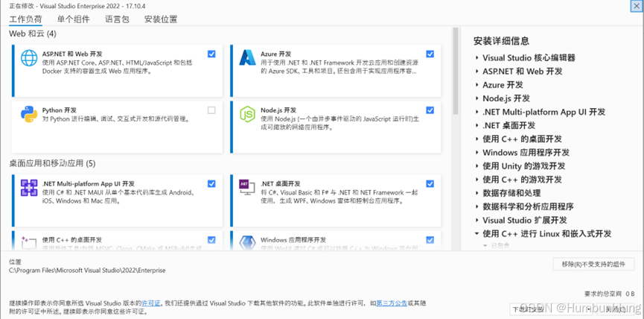Expand Visual Studio 扩展开发 details node
Viewport: 644px width, 319px height.
coord(476,221)
